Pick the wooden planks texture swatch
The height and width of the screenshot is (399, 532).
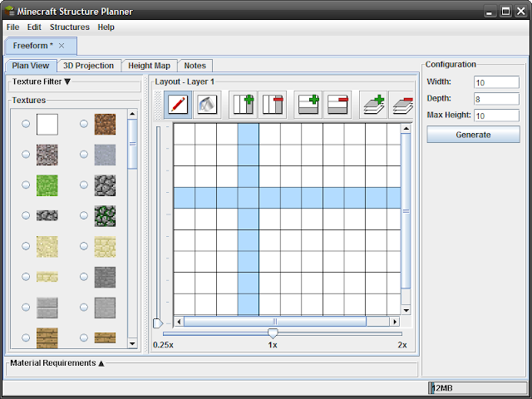coord(47,338)
